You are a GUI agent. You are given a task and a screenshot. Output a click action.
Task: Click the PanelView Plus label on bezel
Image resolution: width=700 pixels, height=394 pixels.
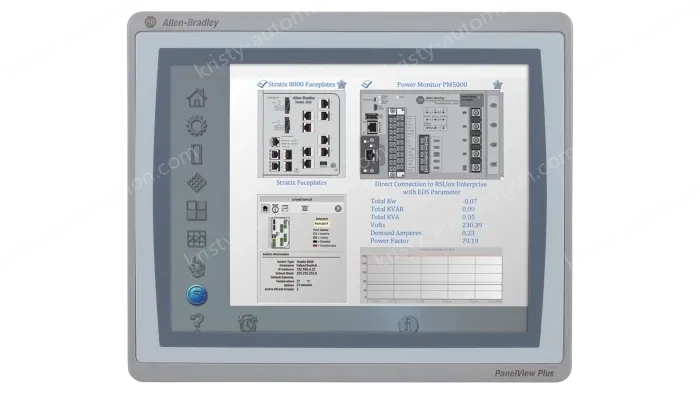click(x=524, y=373)
